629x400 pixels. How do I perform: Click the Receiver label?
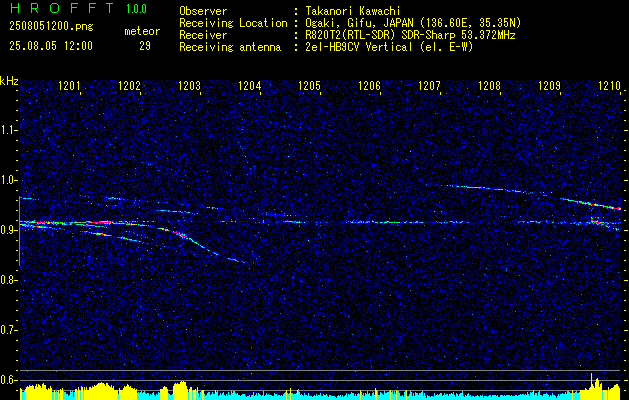click(203, 35)
